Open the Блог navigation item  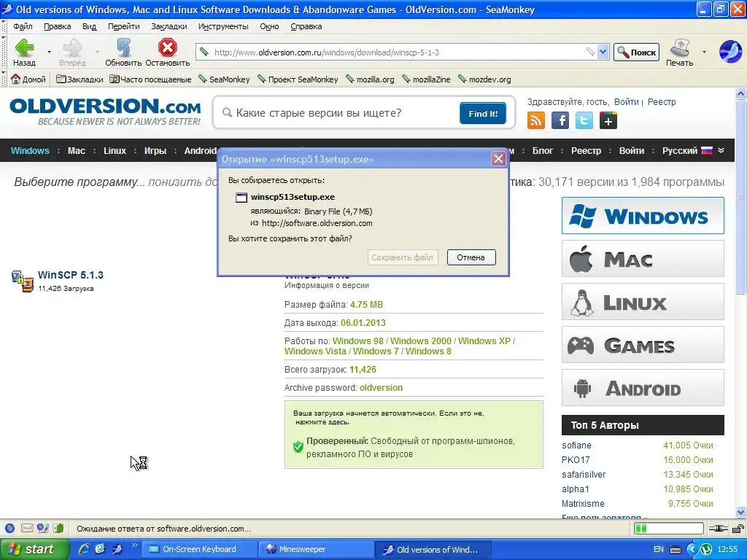[x=542, y=150]
